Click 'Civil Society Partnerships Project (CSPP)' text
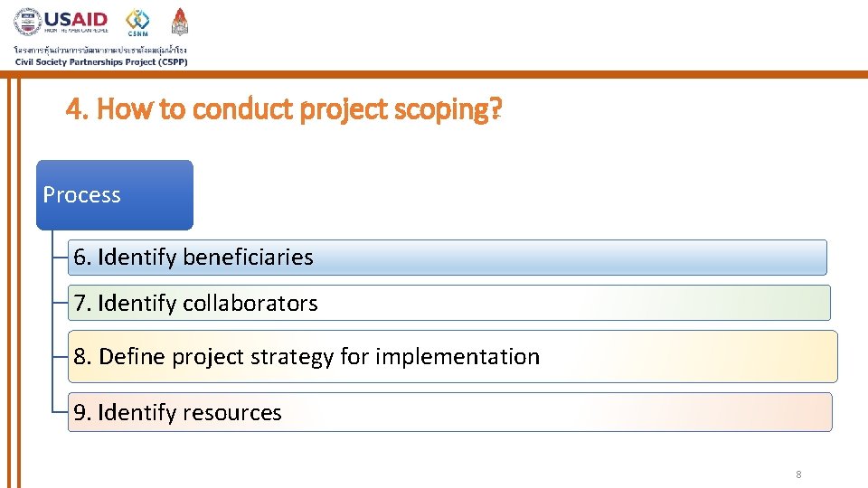Image resolution: width=868 pixels, height=488 pixels. point(101,62)
